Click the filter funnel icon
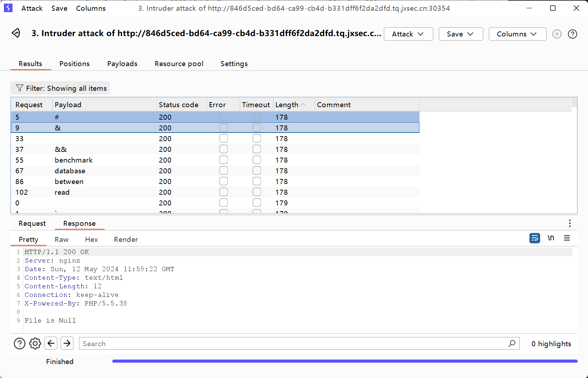This screenshot has width=588, height=378. point(20,88)
